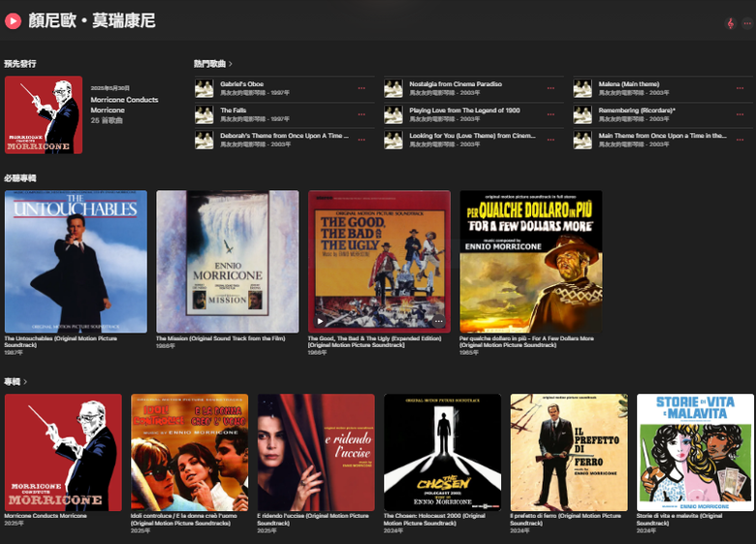Open Per qualche dollaro in più title link
This screenshot has height=544, width=756.
coord(526,341)
